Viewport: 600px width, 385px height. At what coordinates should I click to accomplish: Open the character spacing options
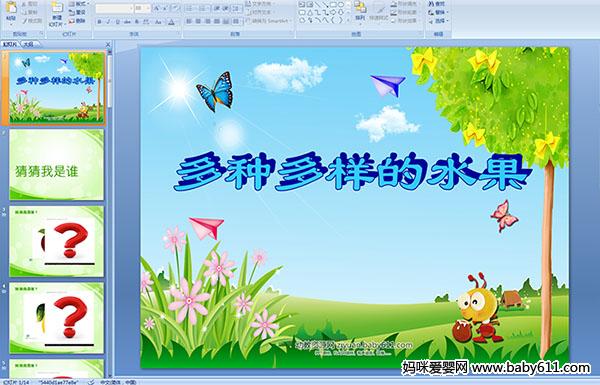pyautogui.click(x=146, y=22)
